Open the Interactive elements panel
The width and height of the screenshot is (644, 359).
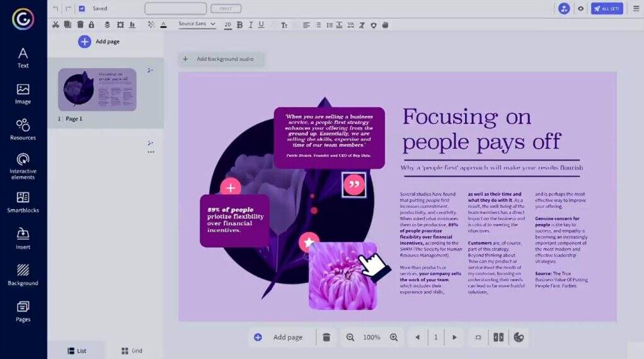point(23,165)
